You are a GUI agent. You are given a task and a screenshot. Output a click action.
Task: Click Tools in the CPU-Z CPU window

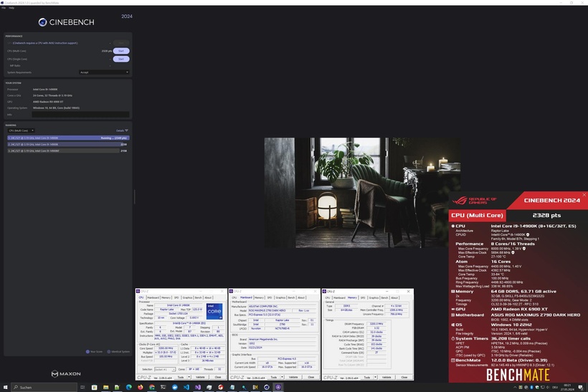[181, 378]
